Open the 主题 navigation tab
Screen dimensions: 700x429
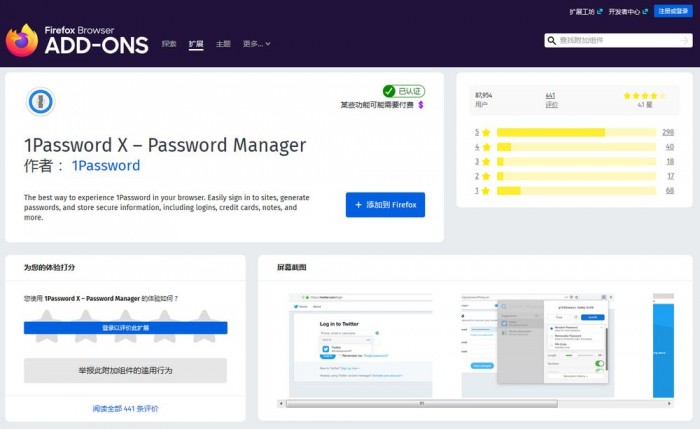click(223, 44)
